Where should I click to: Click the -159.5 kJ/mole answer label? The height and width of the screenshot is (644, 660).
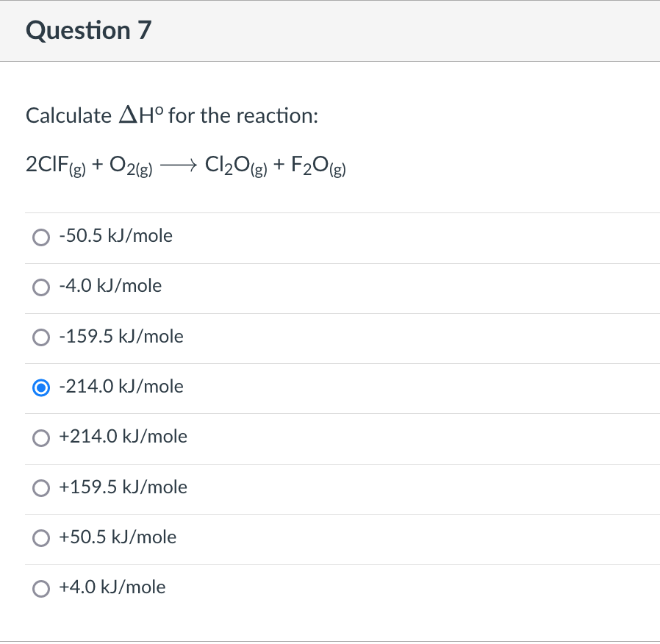point(121,337)
